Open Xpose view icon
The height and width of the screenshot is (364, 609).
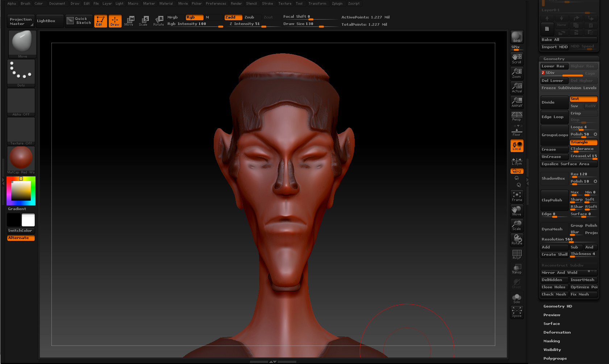coord(517,312)
